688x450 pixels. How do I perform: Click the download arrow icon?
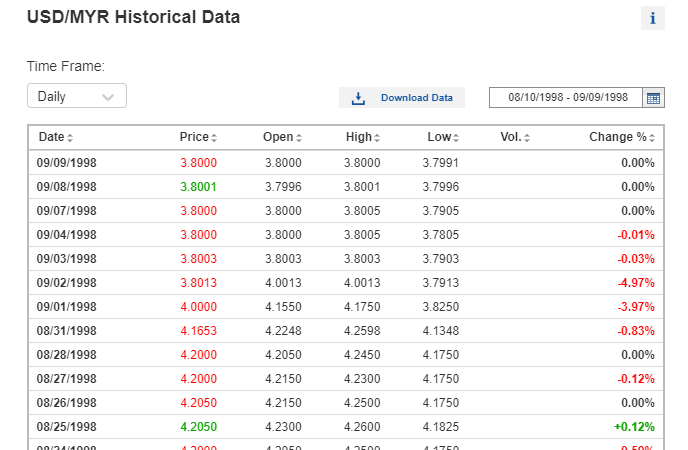[358, 98]
